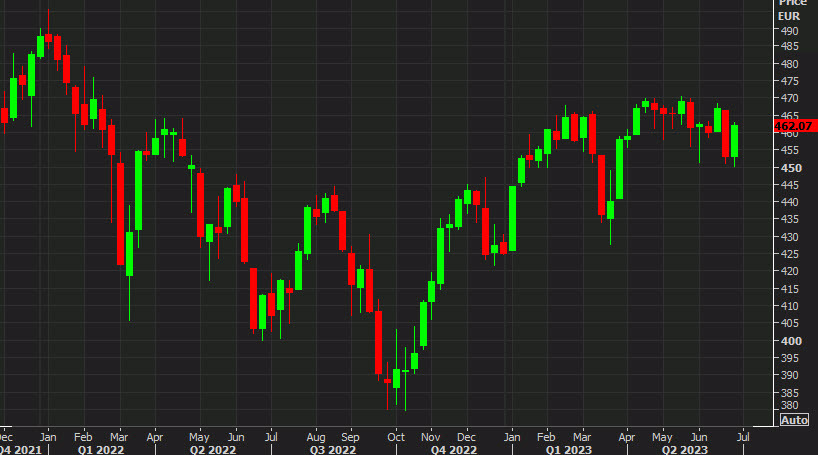The image size is (818, 455).
Task: Select the tall green candle at January 2023
Action: (x=512, y=219)
